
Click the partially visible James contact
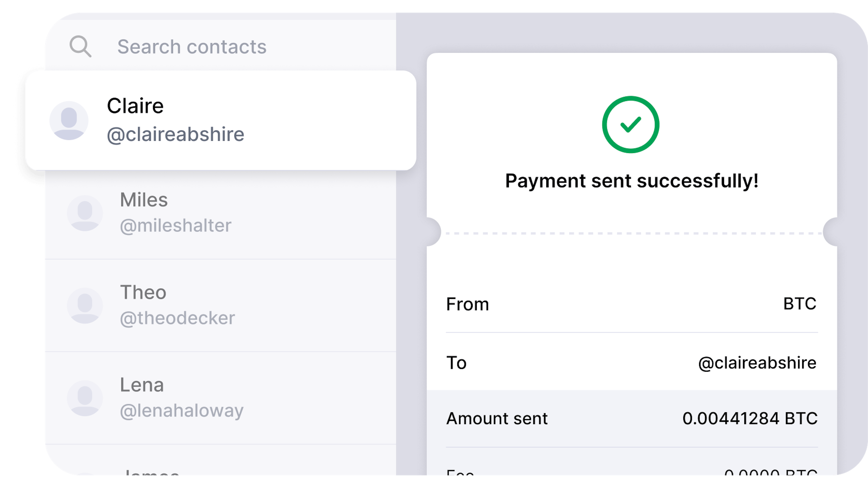click(152, 473)
